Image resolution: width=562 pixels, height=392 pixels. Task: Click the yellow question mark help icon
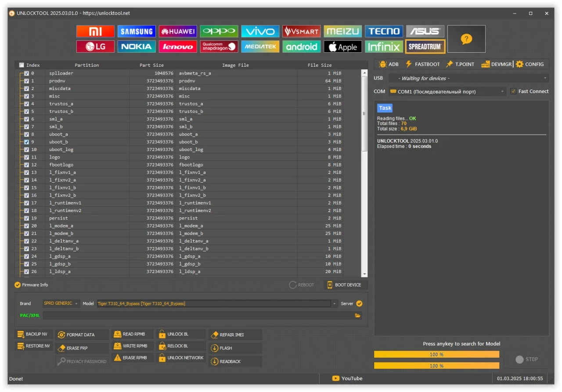[x=466, y=39]
